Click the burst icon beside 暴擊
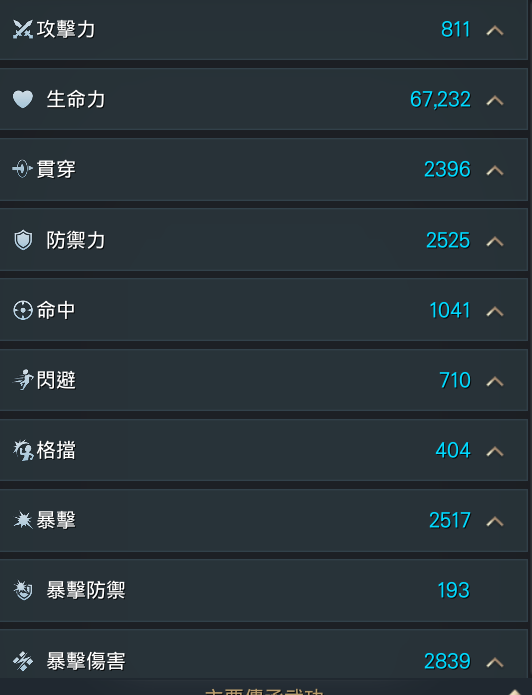 (23, 520)
